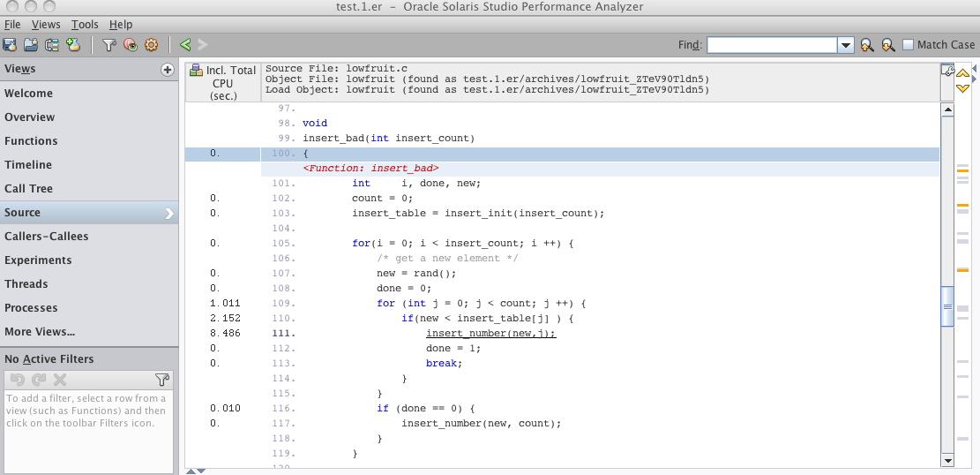
Task: Open the Timeline view
Action: click(x=89, y=164)
